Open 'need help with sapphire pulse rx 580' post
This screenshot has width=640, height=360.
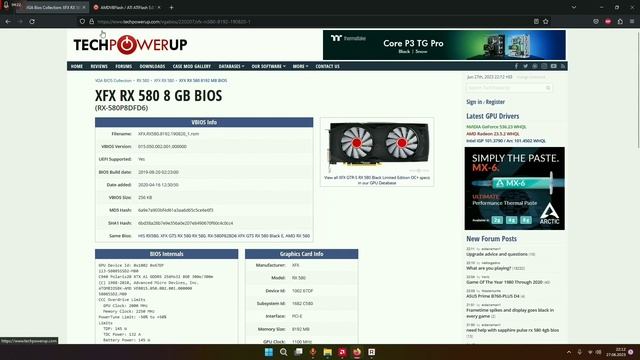pyautogui.click(x=513, y=330)
